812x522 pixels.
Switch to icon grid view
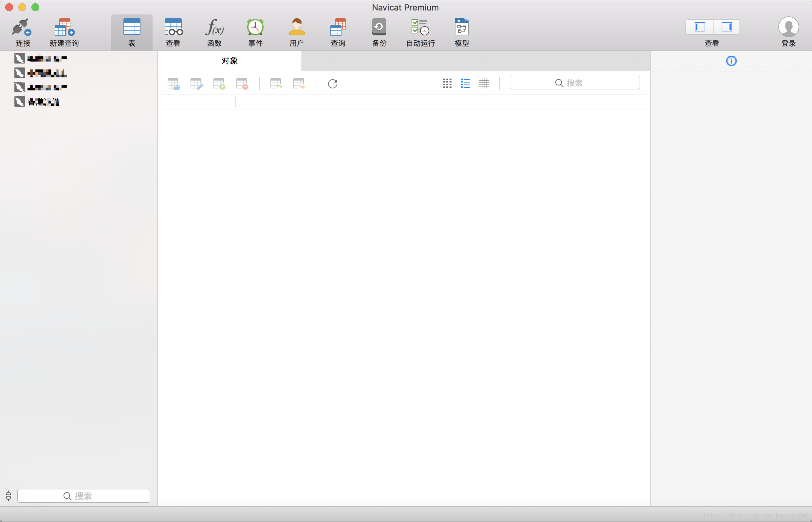(x=447, y=84)
